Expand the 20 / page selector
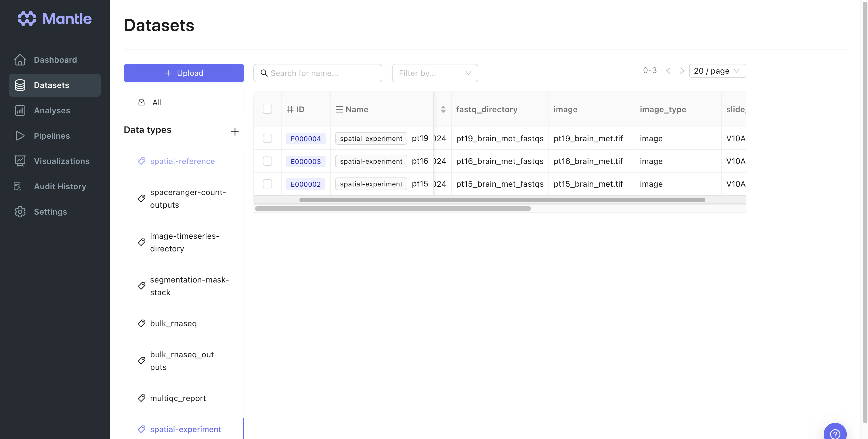The image size is (868, 439). tap(717, 71)
